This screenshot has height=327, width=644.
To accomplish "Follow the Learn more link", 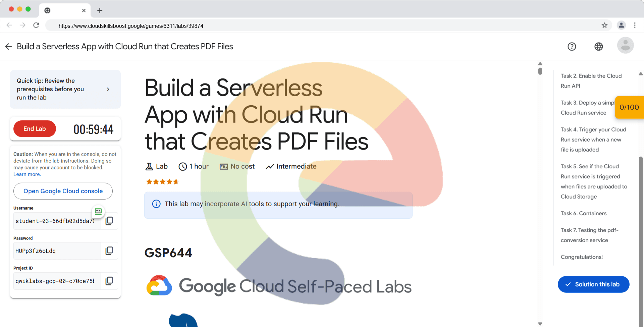I will click(x=27, y=174).
